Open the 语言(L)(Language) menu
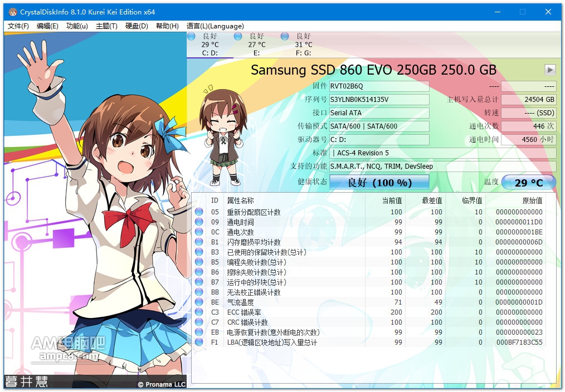 [x=215, y=26]
